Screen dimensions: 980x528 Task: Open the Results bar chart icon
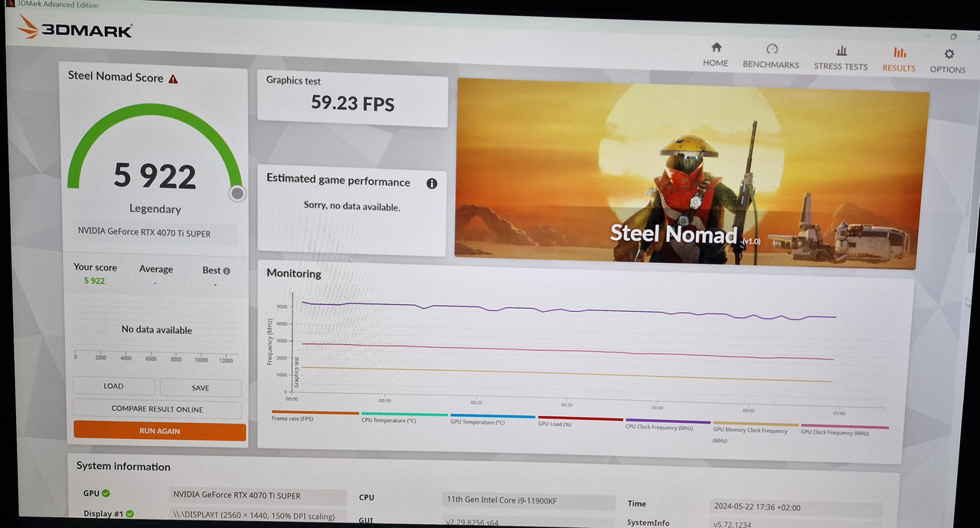pos(900,52)
